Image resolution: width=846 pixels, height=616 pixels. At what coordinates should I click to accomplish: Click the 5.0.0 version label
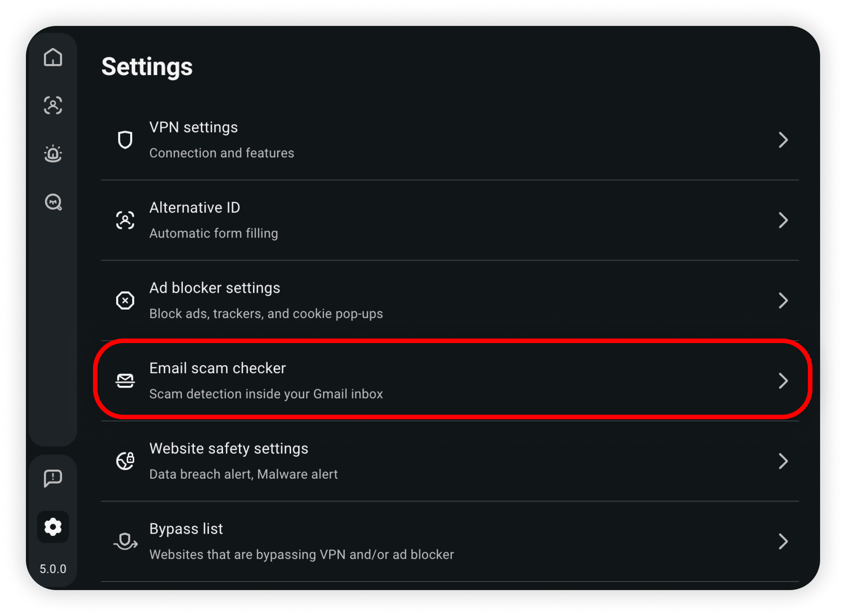[53, 569]
